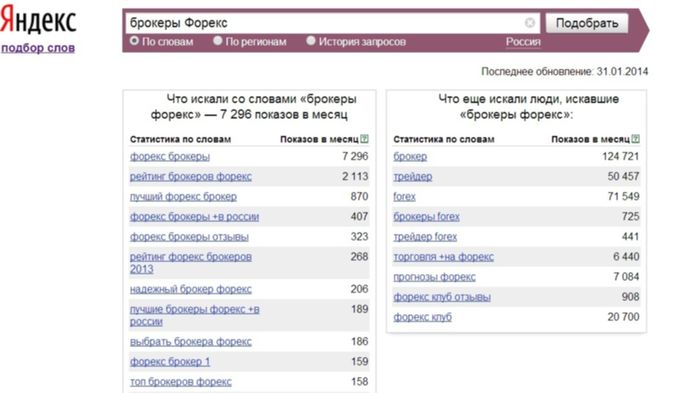Click the value 20 700 next to 'форекс клуб'
Image resolution: width=688 pixels, height=393 pixels.
point(623,317)
